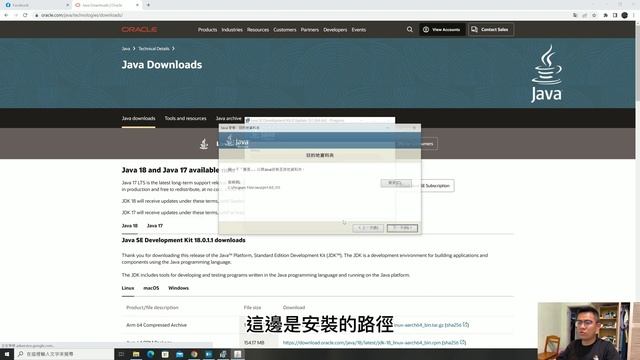Select the Java 18 tab
640x360 pixels.
pos(129,226)
